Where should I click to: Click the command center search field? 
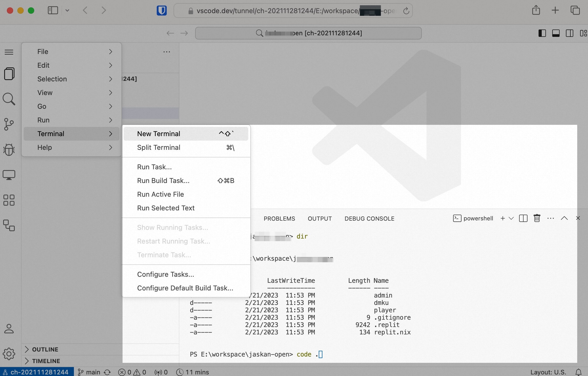[x=308, y=33]
